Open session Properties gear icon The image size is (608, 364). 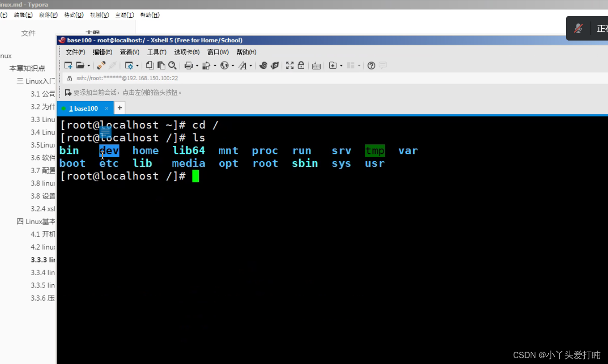click(x=129, y=66)
